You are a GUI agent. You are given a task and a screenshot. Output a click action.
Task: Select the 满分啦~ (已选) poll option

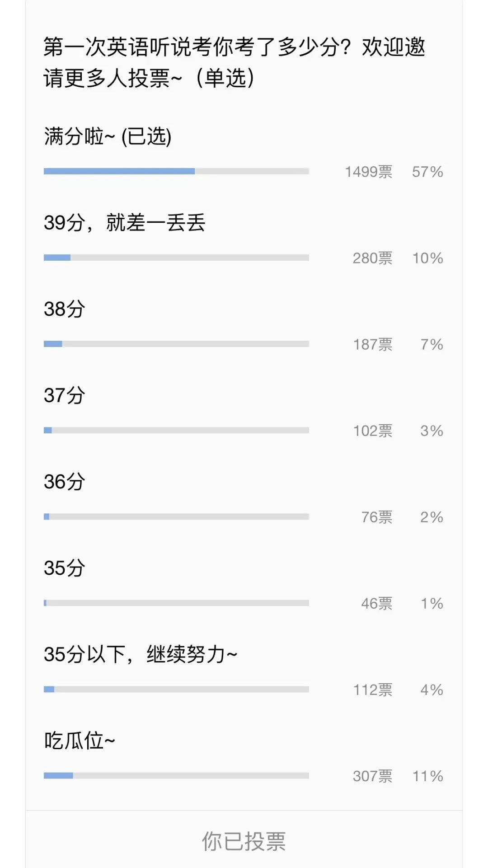coord(108,136)
